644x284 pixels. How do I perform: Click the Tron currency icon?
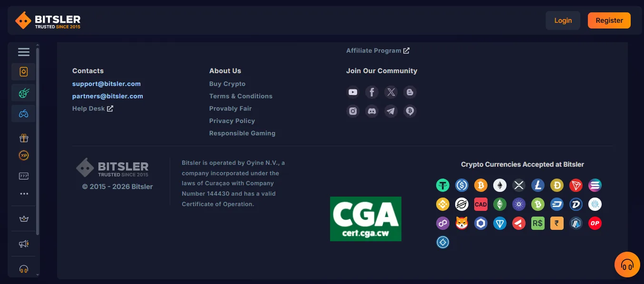(x=576, y=185)
